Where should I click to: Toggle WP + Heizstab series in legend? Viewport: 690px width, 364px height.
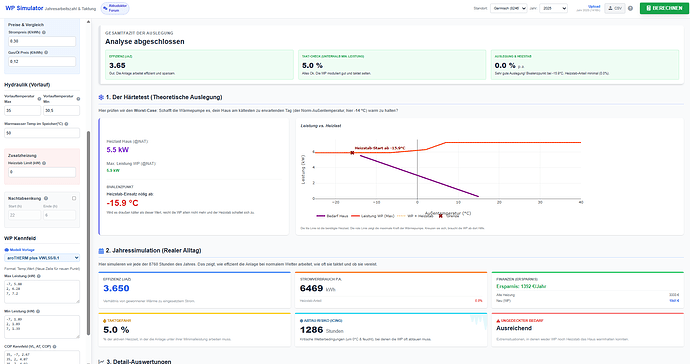click(415, 216)
